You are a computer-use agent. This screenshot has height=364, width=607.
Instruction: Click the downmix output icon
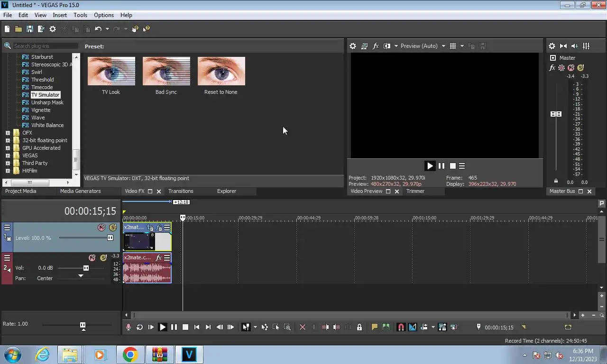[x=563, y=46]
